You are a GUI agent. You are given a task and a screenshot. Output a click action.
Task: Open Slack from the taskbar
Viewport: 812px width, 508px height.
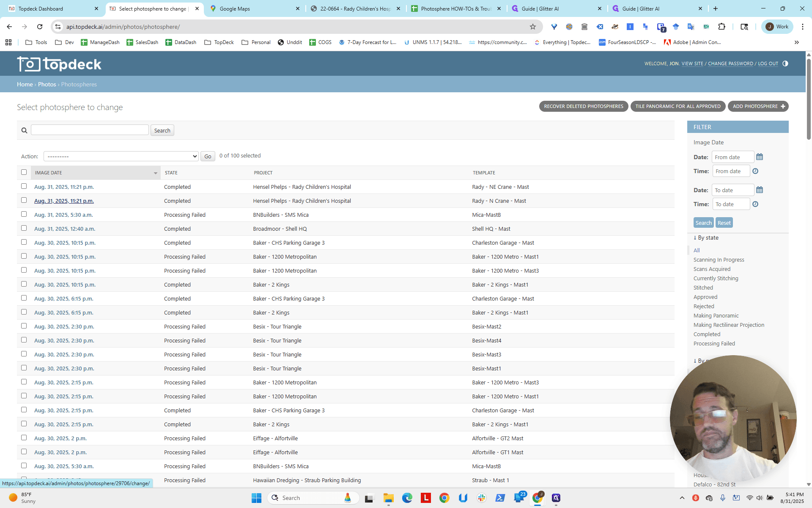[x=481, y=498]
